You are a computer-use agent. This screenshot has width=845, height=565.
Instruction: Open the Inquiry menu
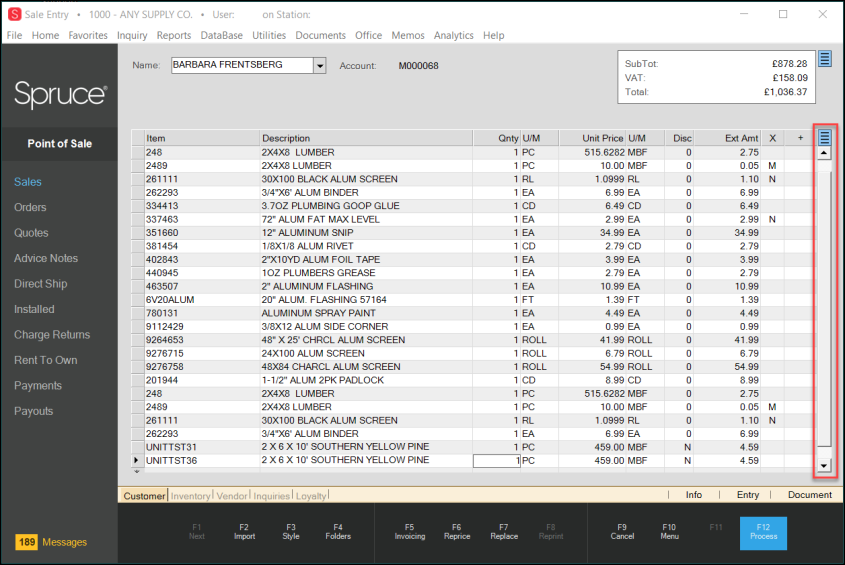point(132,36)
